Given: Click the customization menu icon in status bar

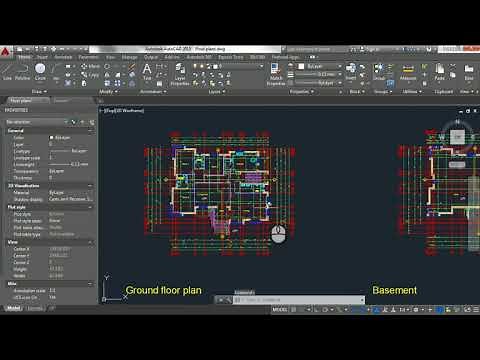Looking at the screenshot, I should [x=476, y=310].
